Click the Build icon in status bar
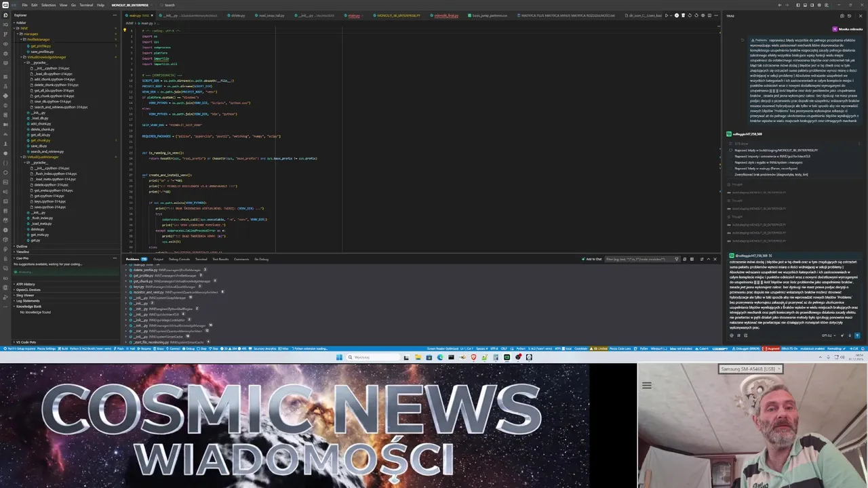Screen dimensions: 868x488 click(x=63, y=348)
